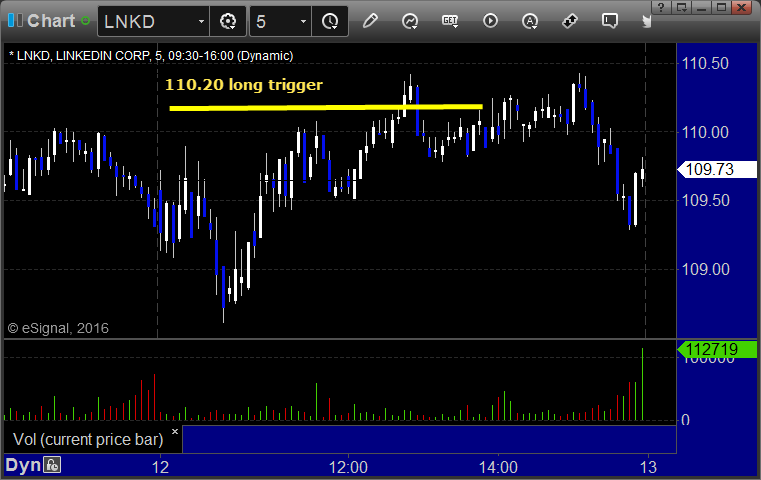
Task: Open the GET studies menu icon
Action: (450, 21)
